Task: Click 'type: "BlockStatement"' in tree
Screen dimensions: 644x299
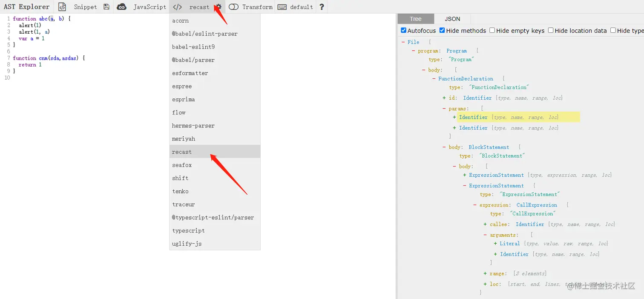Action: point(492,156)
